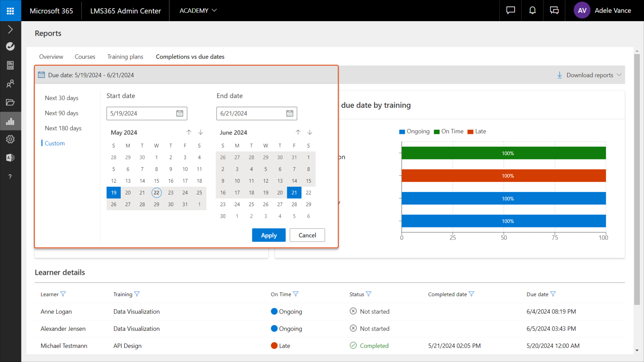Switch to the Training plans tab

[x=125, y=57]
